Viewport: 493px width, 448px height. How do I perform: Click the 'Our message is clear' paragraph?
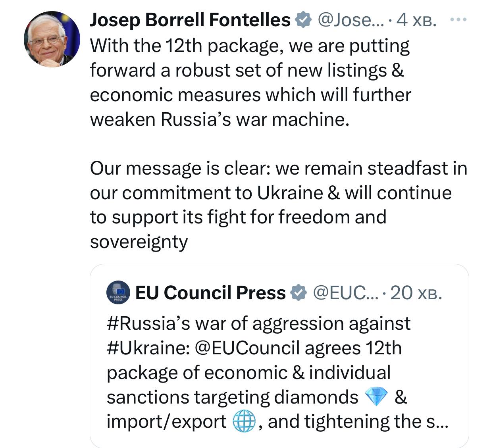click(x=278, y=193)
